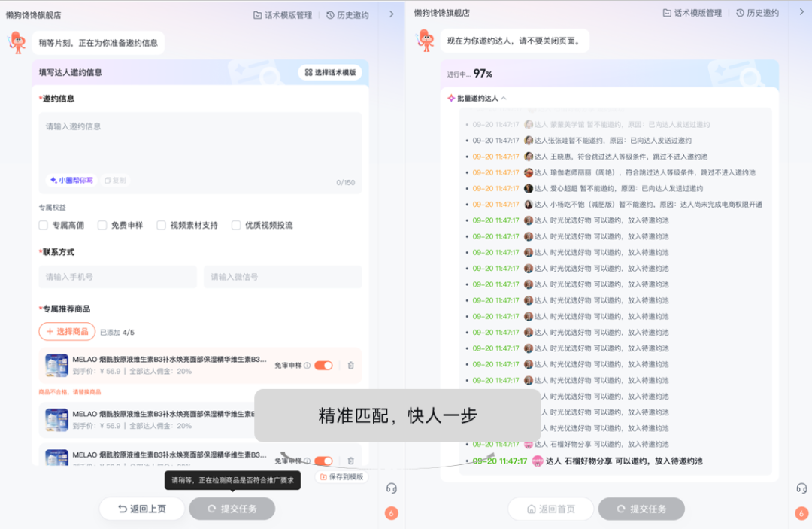Expand the left panel chevron arrow
812x529 pixels.
point(391,14)
